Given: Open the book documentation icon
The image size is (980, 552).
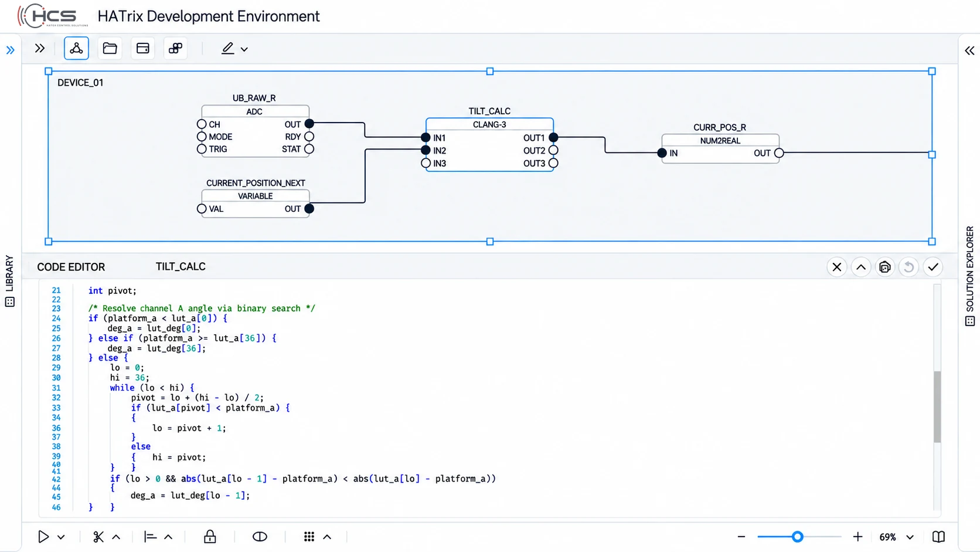Looking at the screenshot, I should 938,537.
